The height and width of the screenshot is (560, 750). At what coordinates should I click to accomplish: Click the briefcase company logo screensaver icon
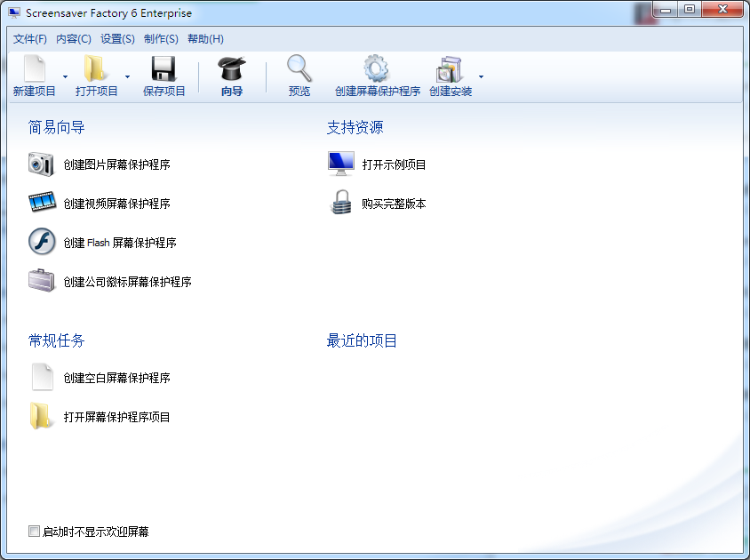point(42,281)
